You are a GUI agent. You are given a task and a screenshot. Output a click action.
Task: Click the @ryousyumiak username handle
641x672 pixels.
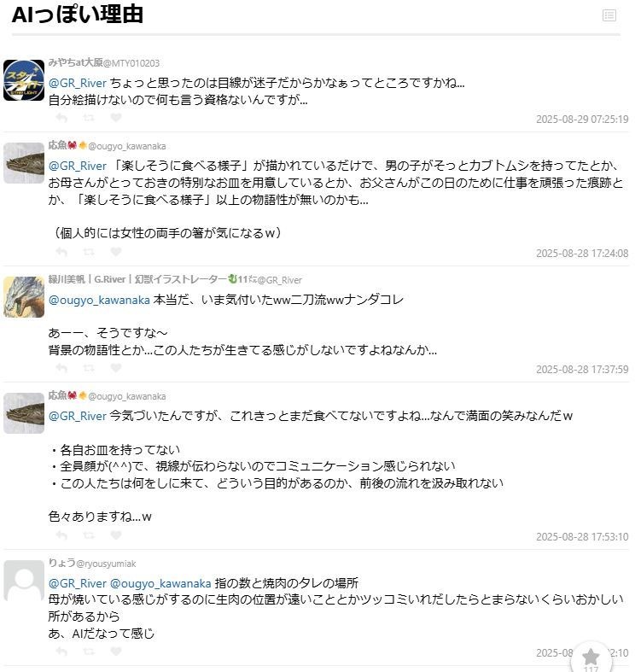pyautogui.click(x=106, y=564)
